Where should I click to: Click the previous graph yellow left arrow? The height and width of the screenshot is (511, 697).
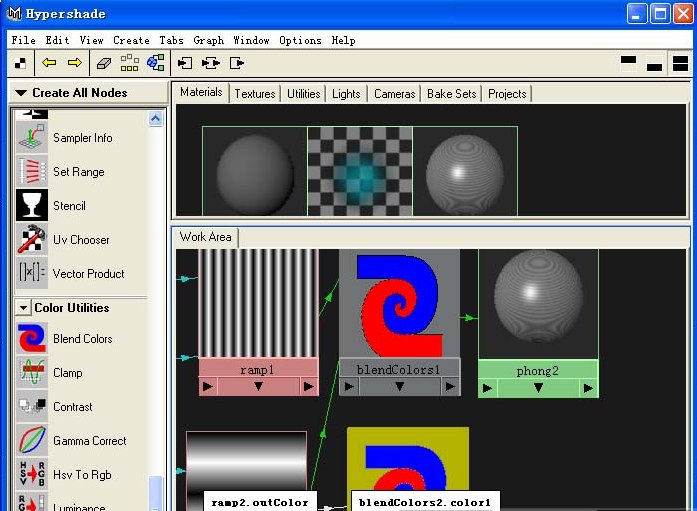coord(49,63)
